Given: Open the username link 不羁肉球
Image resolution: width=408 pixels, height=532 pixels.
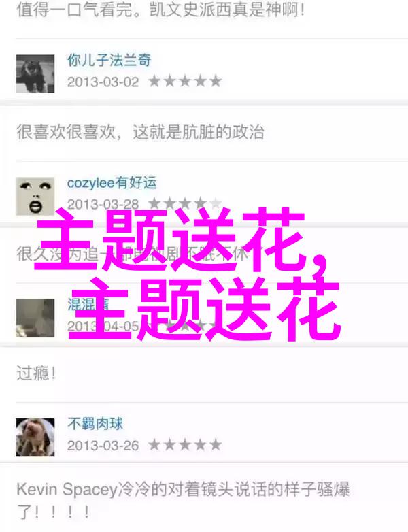Looking at the screenshot, I should [x=95, y=424].
